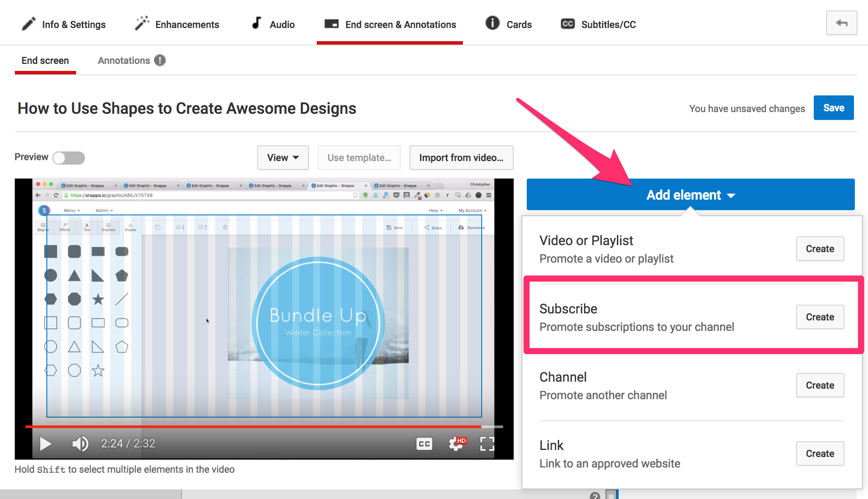Switch to the Annotations sub-tab
Screen dimensions: 868x499
(x=124, y=60)
